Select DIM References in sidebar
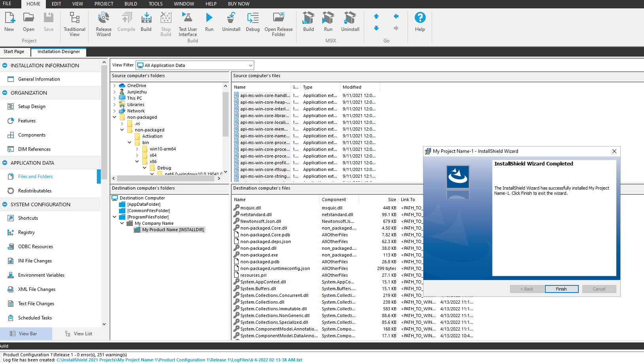Viewport: 644px width, 363px height. point(34,149)
